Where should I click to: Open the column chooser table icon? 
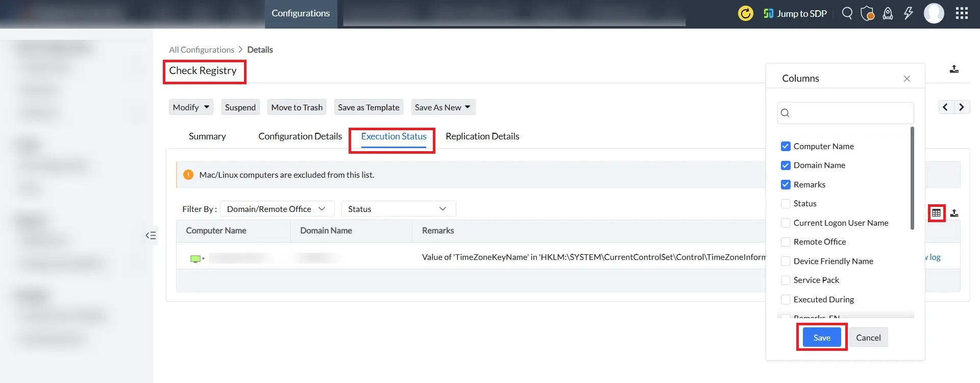coord(936,213)
